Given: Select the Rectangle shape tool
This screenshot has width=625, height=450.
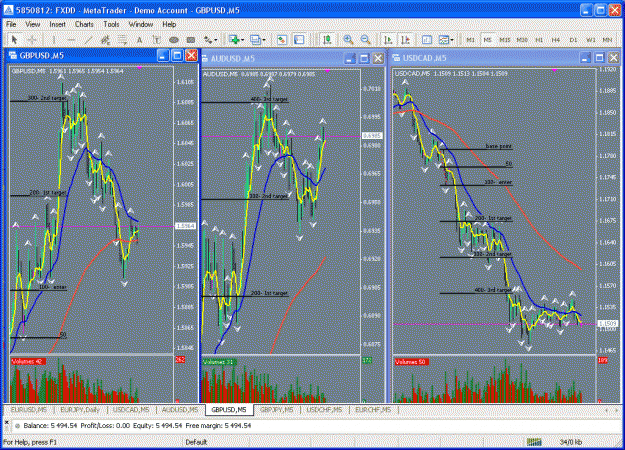Looking at the screenshot, I should [191, 39].
